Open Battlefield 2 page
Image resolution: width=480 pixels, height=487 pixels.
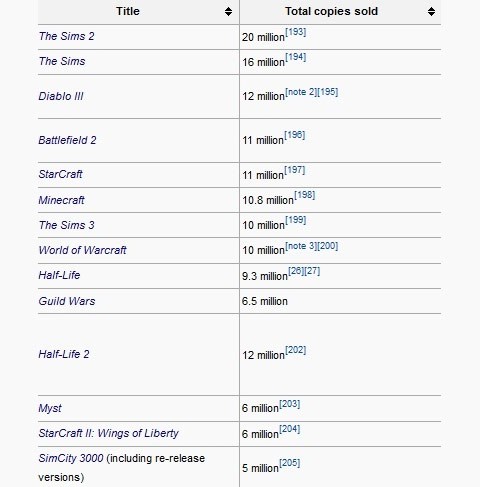[x=67, y=140]
